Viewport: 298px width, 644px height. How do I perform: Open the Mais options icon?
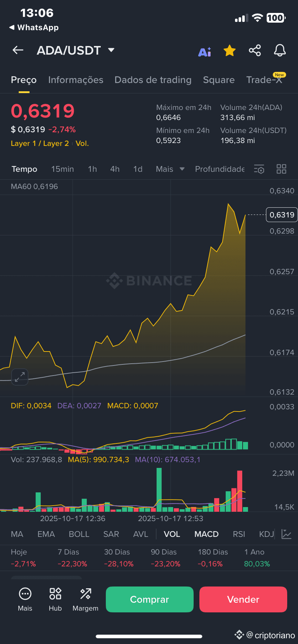(25, 599)
